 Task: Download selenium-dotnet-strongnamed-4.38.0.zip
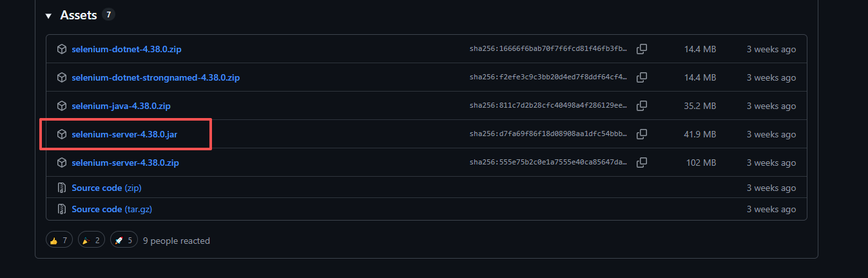point(155,77)
